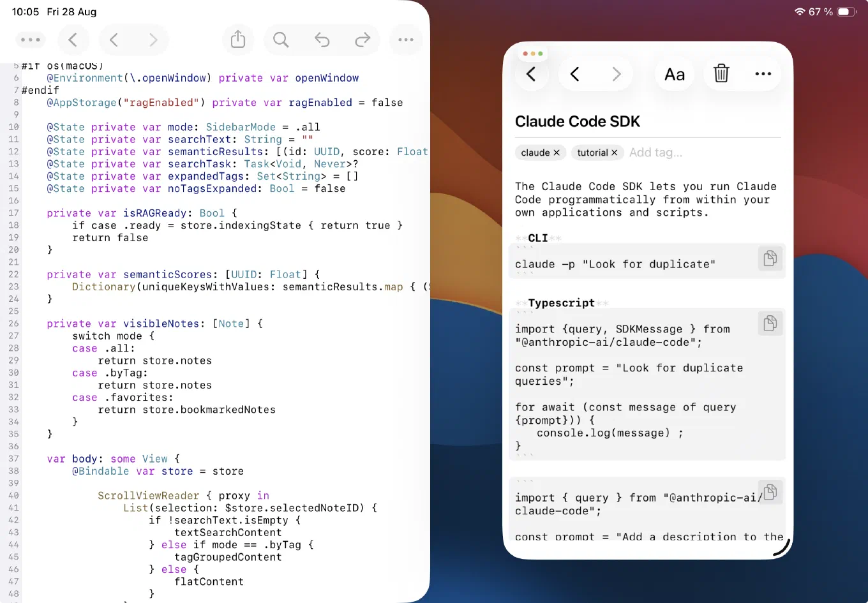Click line number 17 in the gutter

(13, 213)
